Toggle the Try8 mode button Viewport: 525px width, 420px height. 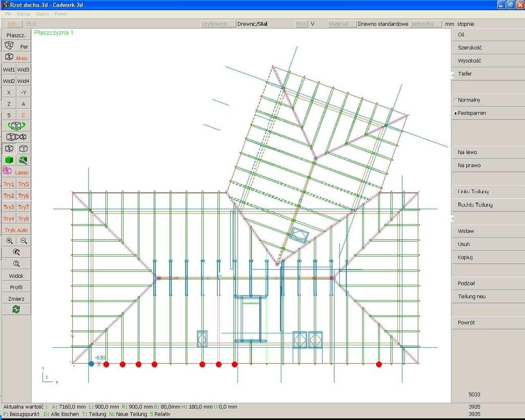24,219
